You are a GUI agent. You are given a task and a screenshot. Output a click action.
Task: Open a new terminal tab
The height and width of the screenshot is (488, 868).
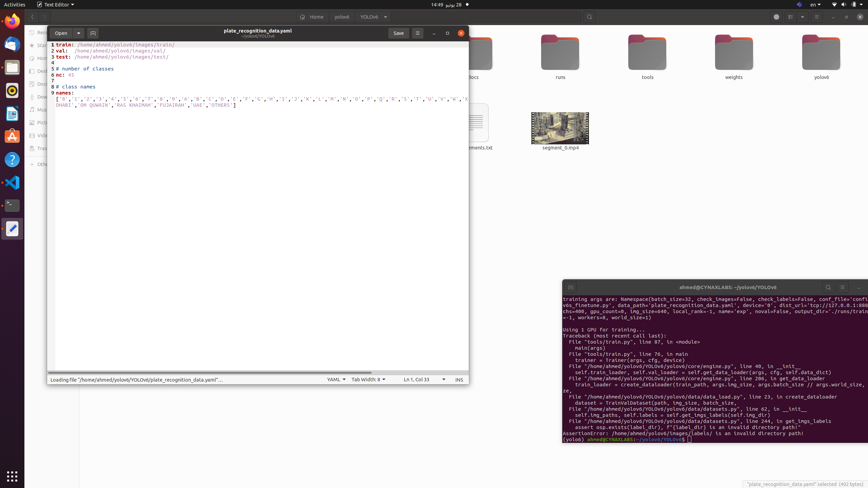tap(570, 287)
